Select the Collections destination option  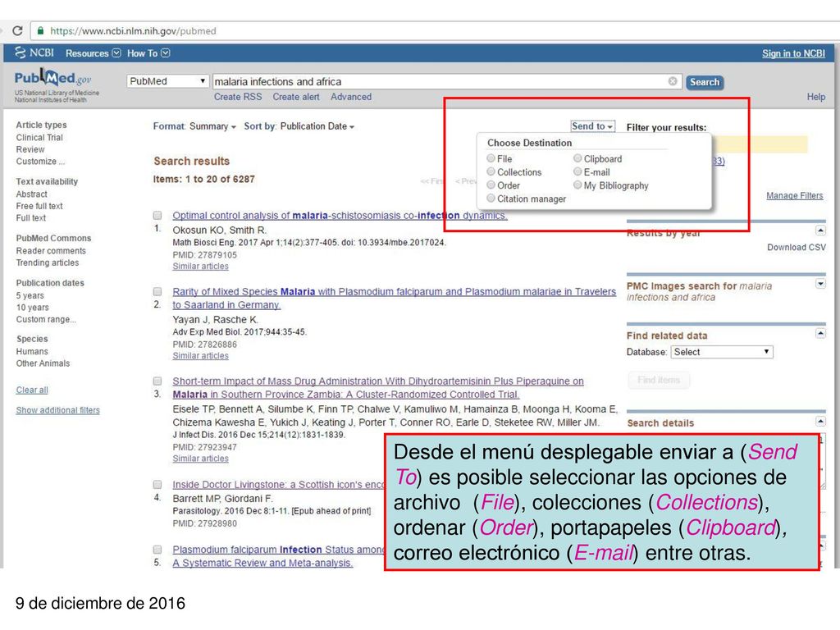coord(491,171)
